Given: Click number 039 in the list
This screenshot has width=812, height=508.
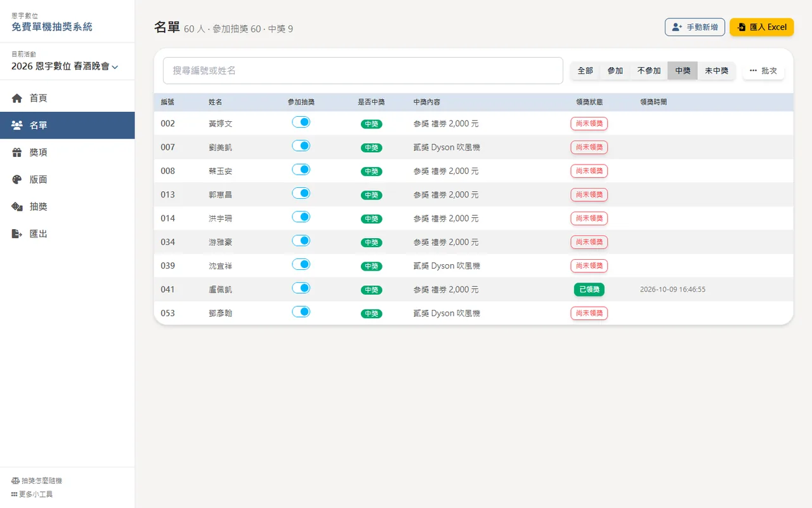Looking at the screenshot, I should pos(167,265).
